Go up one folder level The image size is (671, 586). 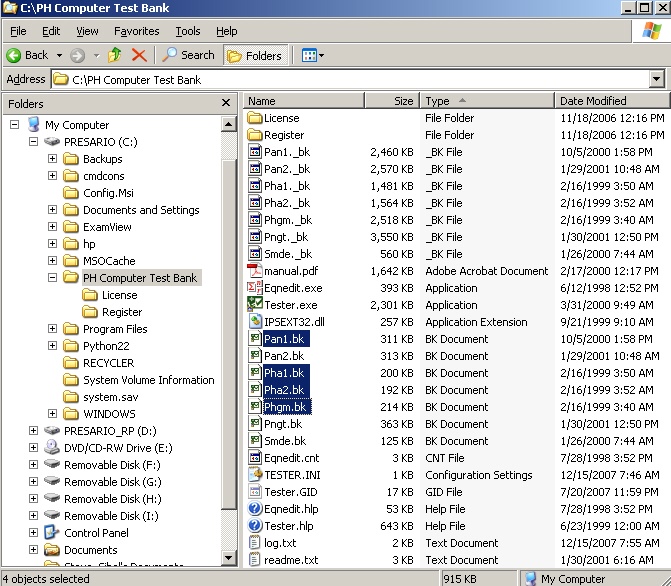click(x=115, y=55)
